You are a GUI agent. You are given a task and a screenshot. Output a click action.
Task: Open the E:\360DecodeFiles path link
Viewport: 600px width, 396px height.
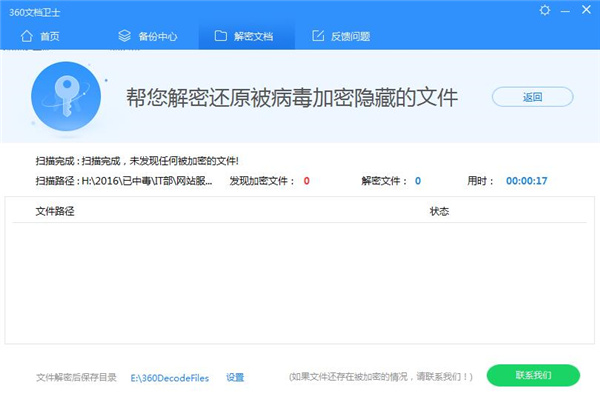(170, 378)
